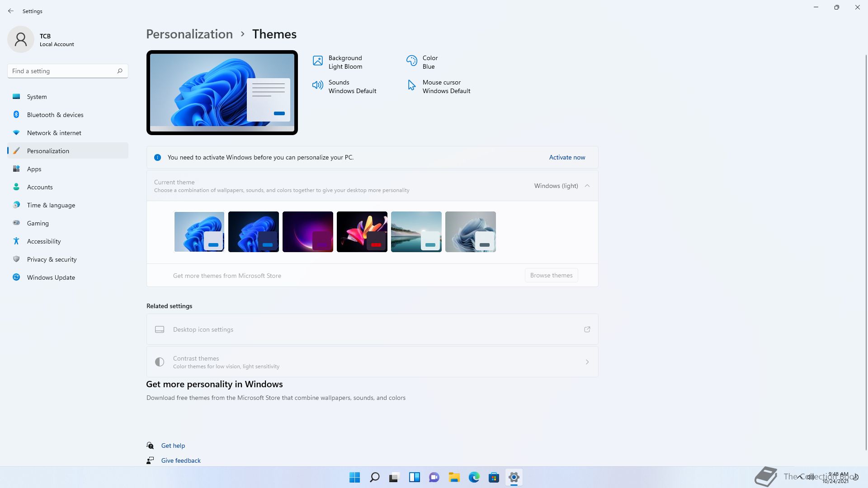This screenshot has width=868, height=488.
Task: Click the Get more themes from Microsoft Store text
Action: point(227,276)
